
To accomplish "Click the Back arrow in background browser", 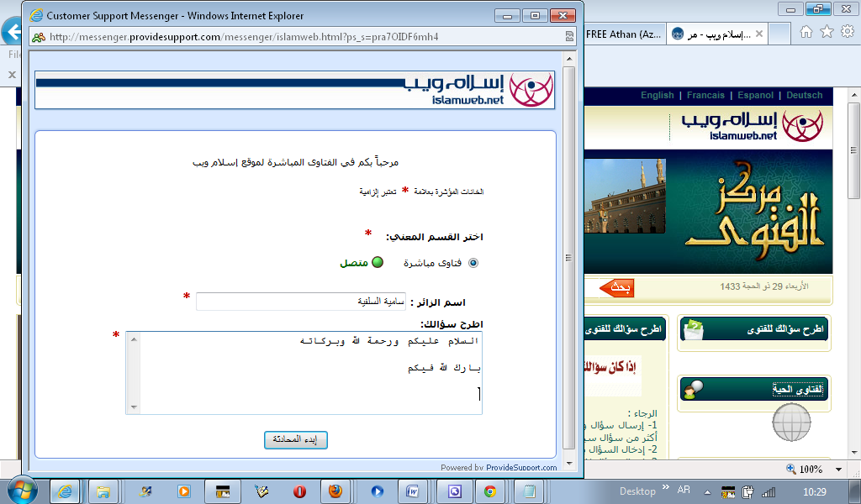I will click(x=11, y=32).
